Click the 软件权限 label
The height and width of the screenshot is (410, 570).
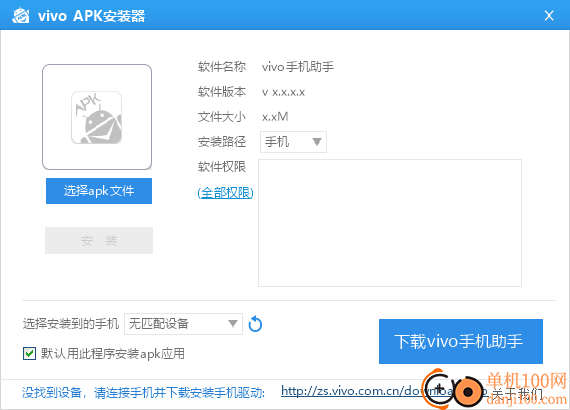(x=222, y=166)
